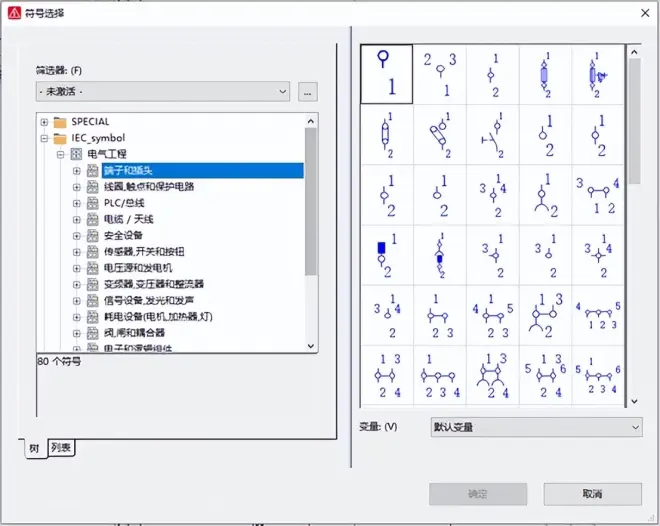Expand the 线圈,触点和保护电路 tree node
This screenshot has width=660, height=526.
click(77, 187)
